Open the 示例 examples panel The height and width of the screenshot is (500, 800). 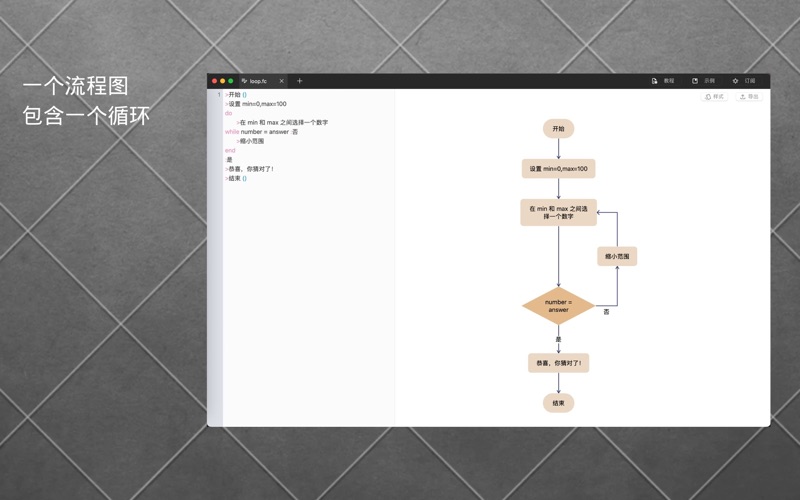pos(703,81)
